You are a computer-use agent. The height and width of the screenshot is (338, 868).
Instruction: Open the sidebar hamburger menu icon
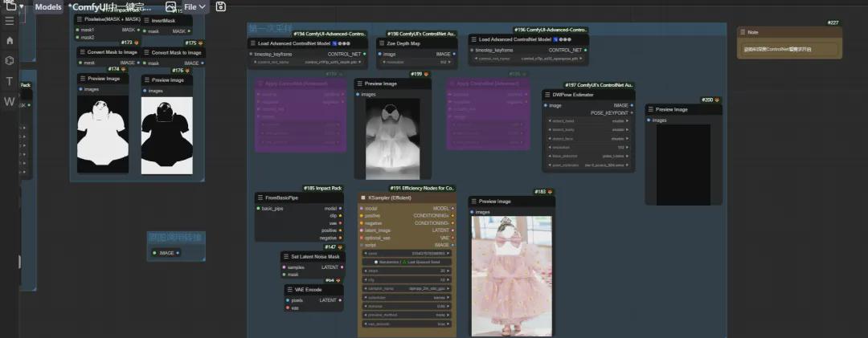[10, 21]
